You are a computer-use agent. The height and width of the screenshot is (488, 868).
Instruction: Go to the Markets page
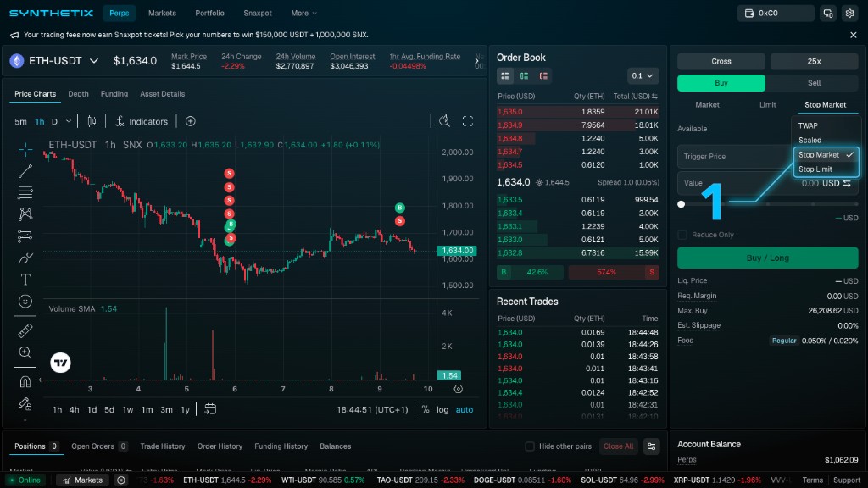tap(162, 14)
